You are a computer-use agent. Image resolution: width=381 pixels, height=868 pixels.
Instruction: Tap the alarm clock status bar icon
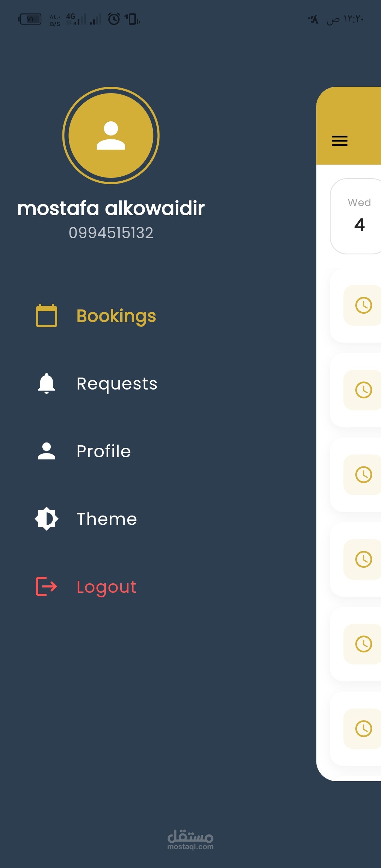point(114,19)
